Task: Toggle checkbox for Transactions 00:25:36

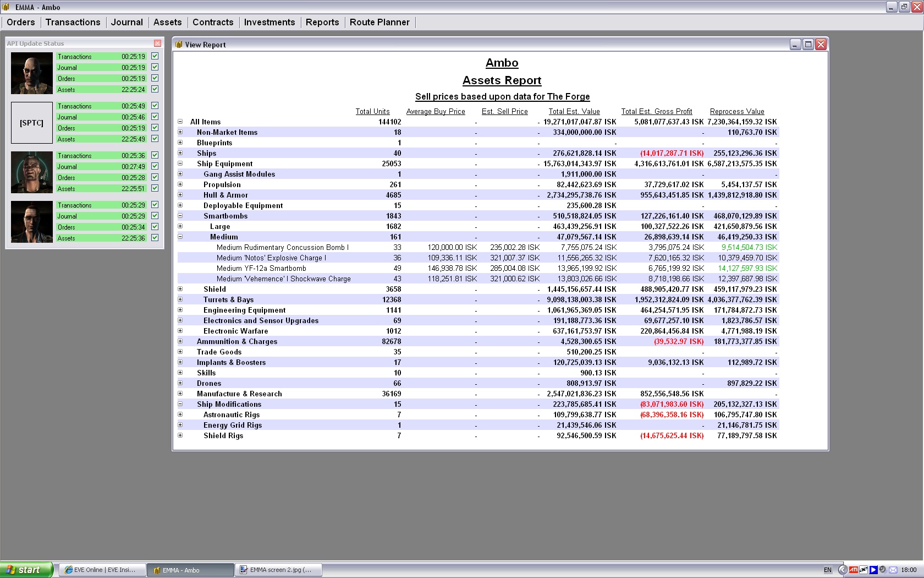Action: 155,155
